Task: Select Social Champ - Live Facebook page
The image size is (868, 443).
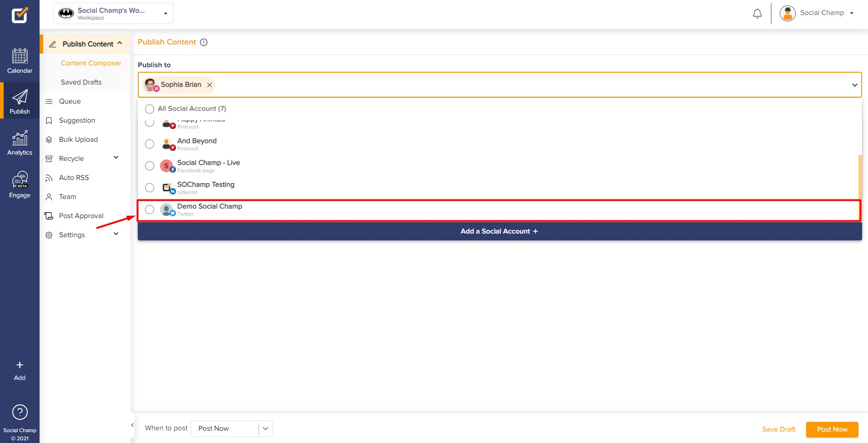Action: pos(150,166)
